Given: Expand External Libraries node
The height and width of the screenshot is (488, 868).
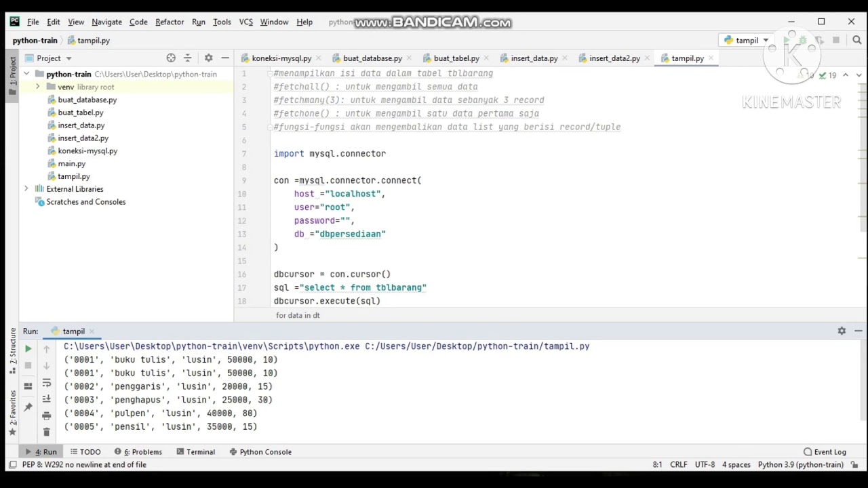Looking at the screenshot, I should pos(26,189).
